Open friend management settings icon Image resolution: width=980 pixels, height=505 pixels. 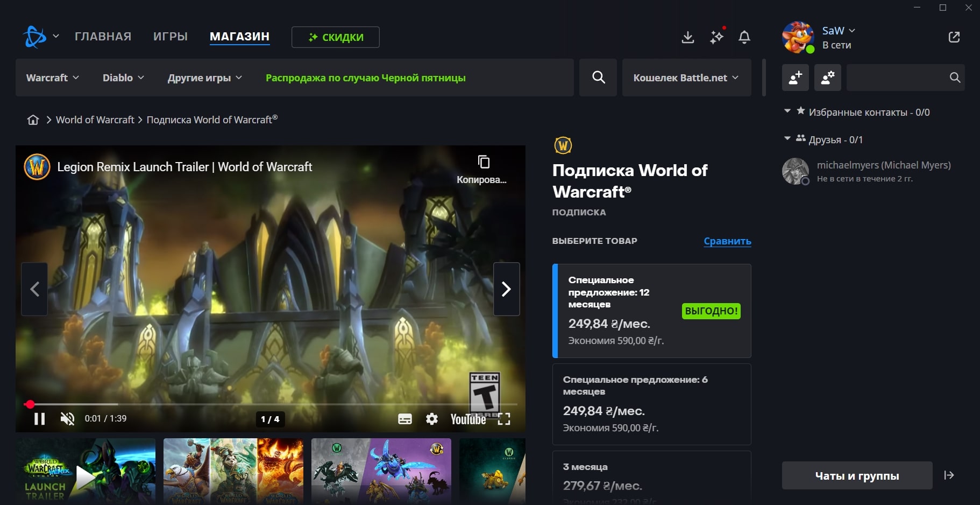[827, 78]
